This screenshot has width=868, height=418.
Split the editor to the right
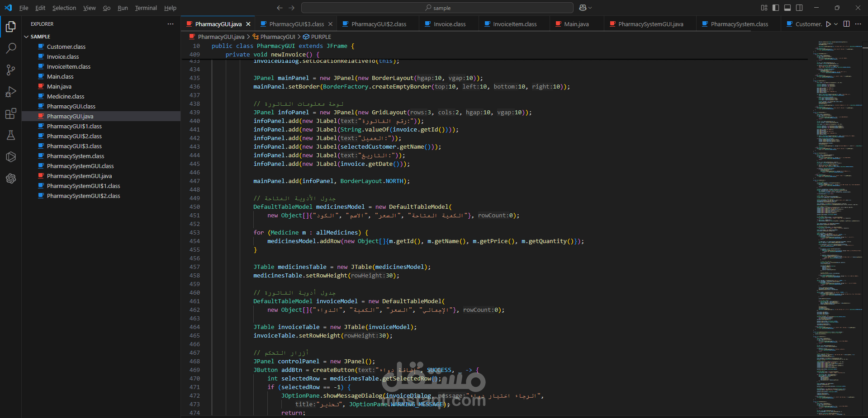point(846,24)
